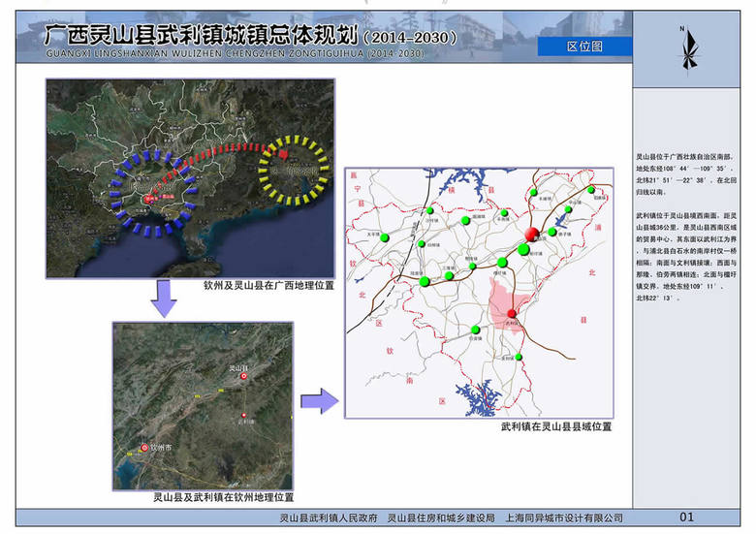Screen dimensions: 756x534
Task: Click the page number 01
Action: (x=686, y=518)
